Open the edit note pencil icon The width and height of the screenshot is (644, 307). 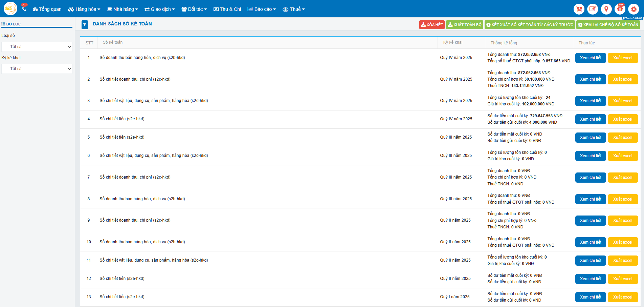tap(593, 9)
